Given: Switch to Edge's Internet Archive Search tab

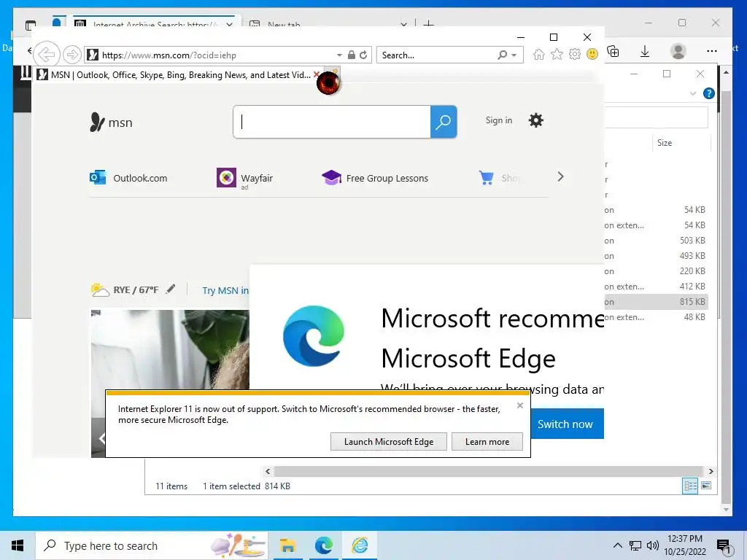Looking at the screenshot, I should (154, 24).
